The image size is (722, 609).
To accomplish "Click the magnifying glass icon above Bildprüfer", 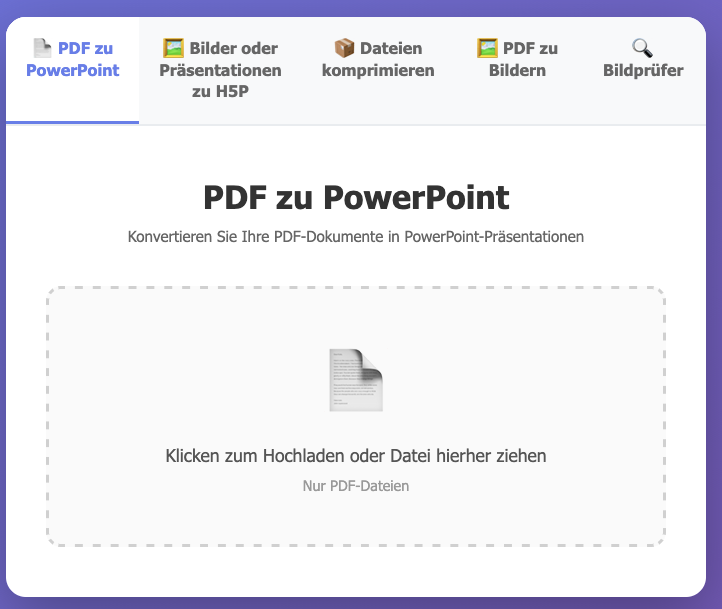I will point(643,47).
